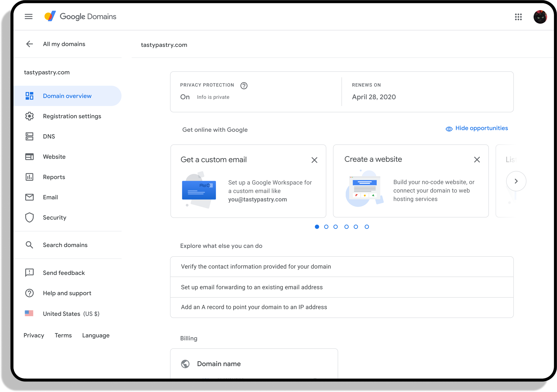Image resolution: width=557 pixels, height=392 pixels.
Task: Open the Privacy footer link
Action: [34, 335]
